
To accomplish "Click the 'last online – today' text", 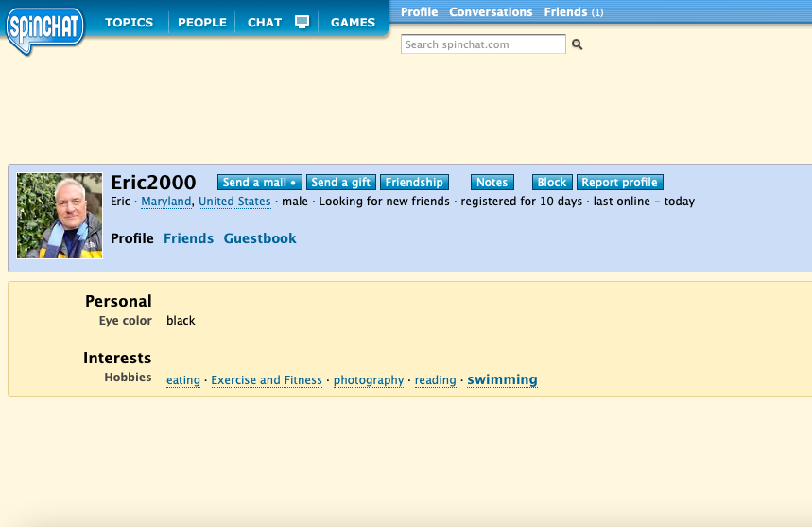I will [x=645, y=202].
